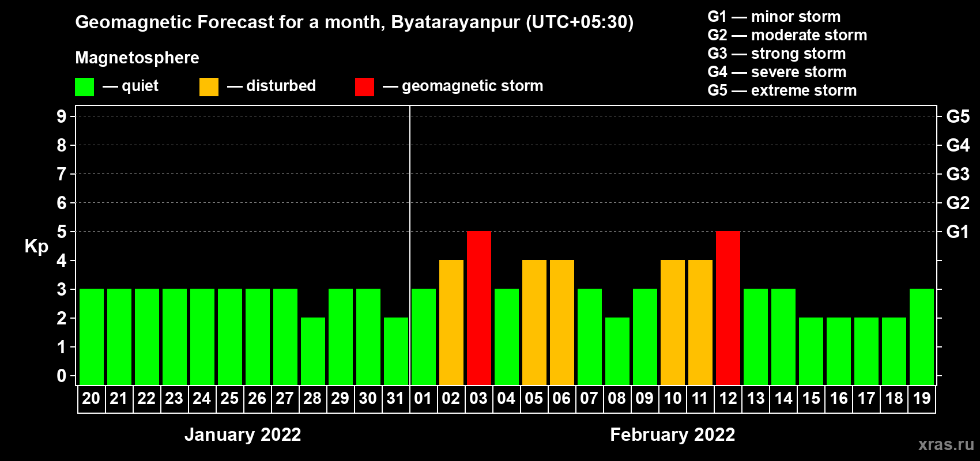Click the green bar for February 08
Image resolution: width=980 pixels, height=461 pixels.
tap(617, 351)
